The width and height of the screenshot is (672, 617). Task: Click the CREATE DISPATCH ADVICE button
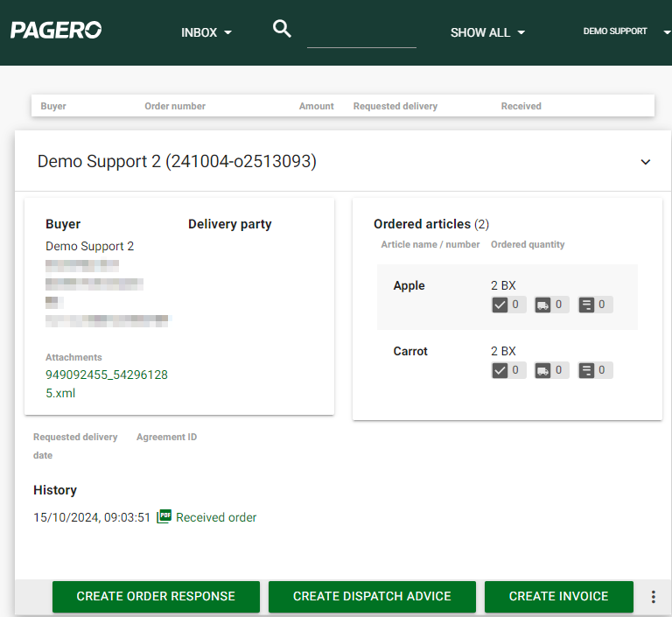click(x=372, y=596)
